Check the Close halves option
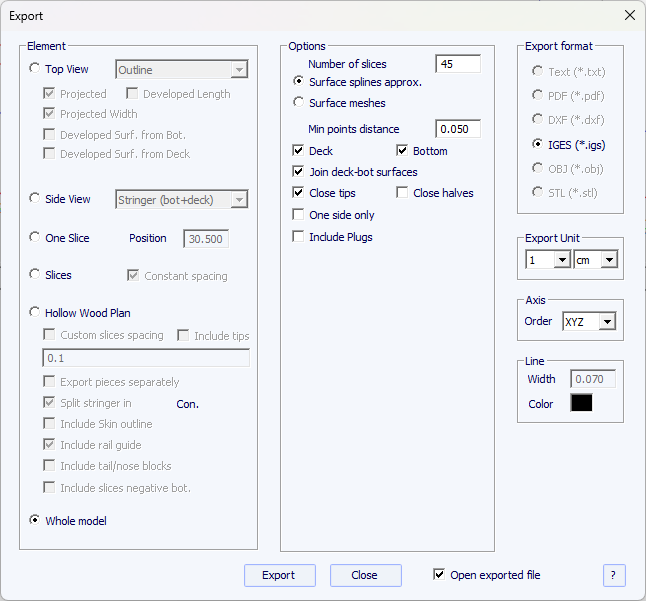646x601 pixels. click(x=402, y=193)
